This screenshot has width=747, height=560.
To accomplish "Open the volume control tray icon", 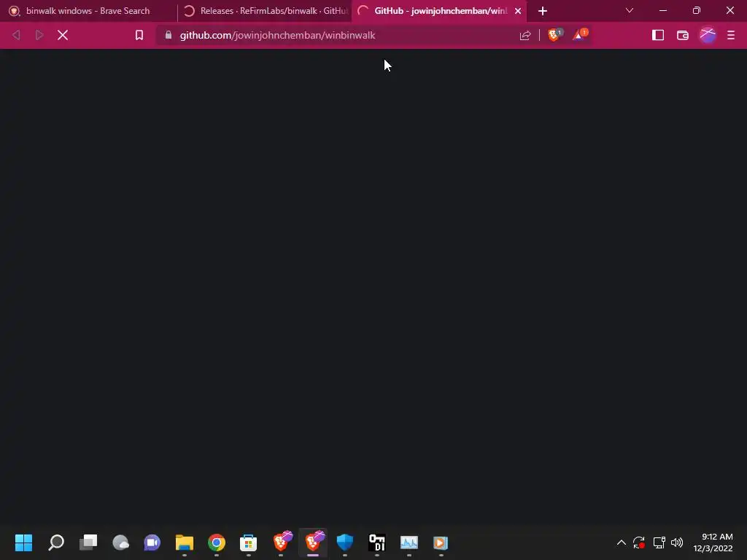I will click(677, 542).
